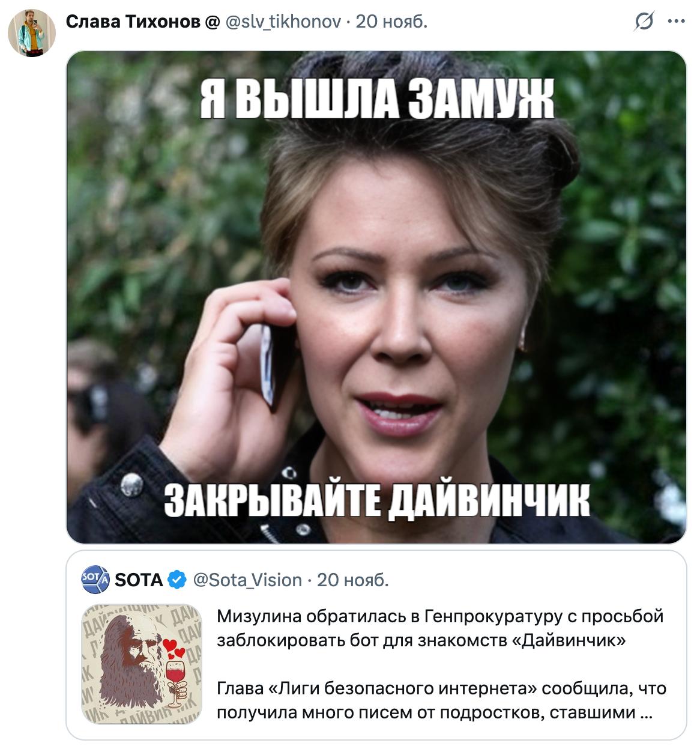Click the top tweet's 20 нояб. timestamp
This screenshot has width=700, height=746.
pos(391,22)
